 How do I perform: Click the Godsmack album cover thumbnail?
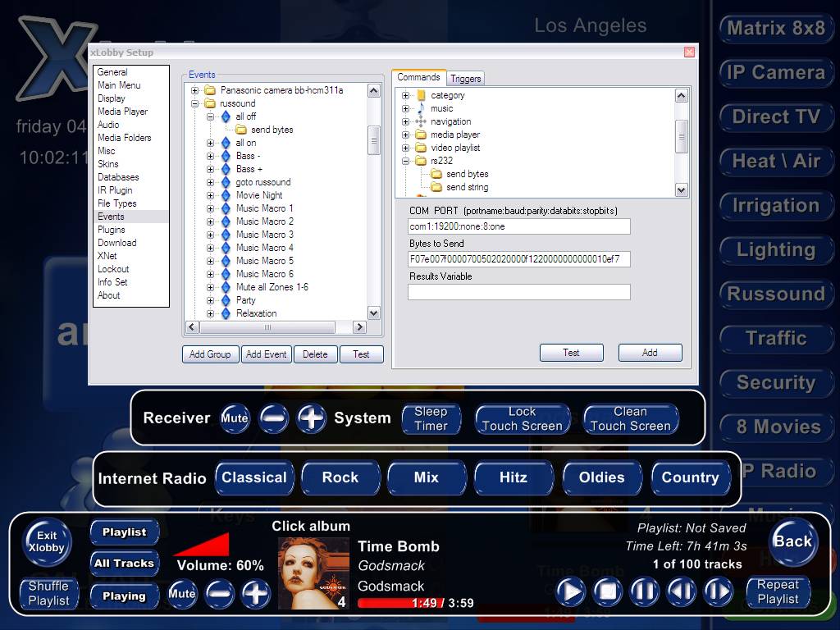click(x=313, y=573)
